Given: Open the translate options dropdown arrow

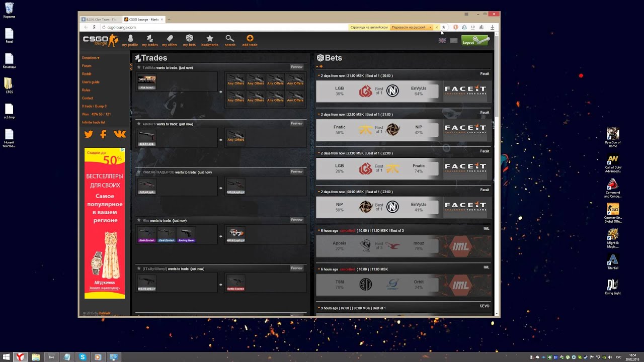Looking at the screenshot, I should [x=430, y=27].
